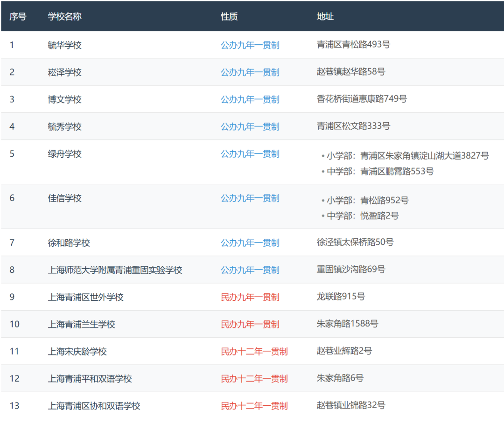
Task: Select school name 上海青浦兰生学校
Action: pyautogui.click(x=81, y=324)
